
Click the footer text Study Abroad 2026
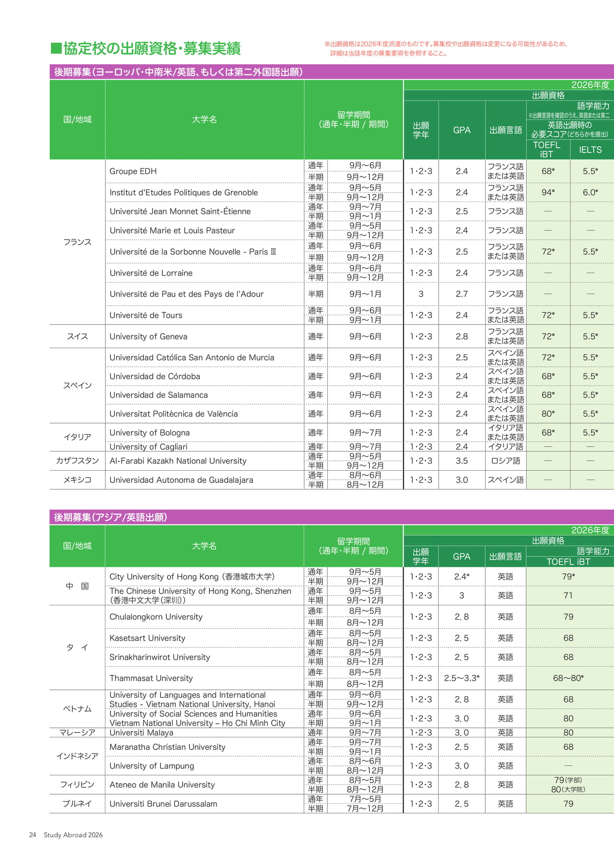click(73, 835)
